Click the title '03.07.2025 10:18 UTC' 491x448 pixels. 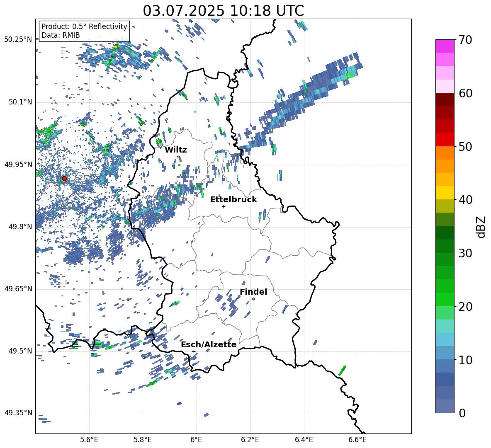click(223, 11)
